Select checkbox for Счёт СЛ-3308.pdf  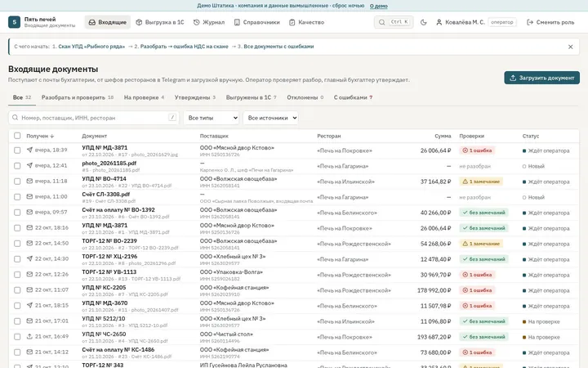[17, 197]
